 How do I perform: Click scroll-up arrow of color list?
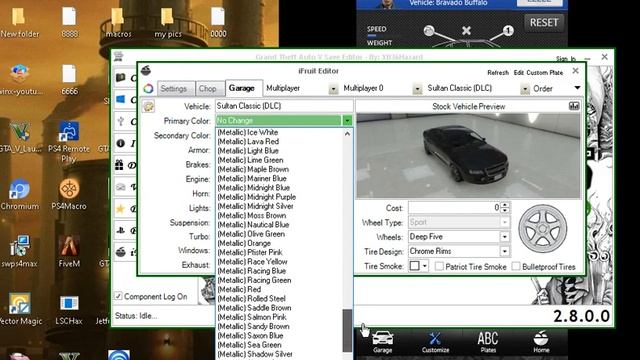[347, 133]
